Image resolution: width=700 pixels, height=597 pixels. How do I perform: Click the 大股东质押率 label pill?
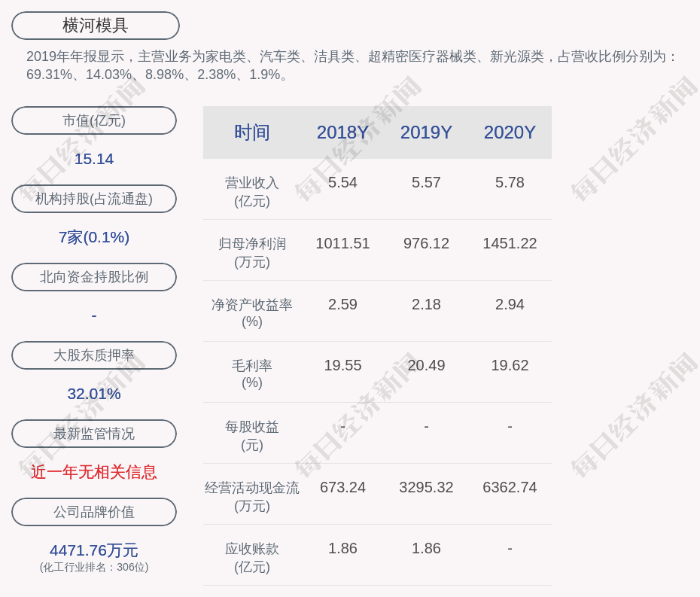pyautogui.click(x=94, y=355)
